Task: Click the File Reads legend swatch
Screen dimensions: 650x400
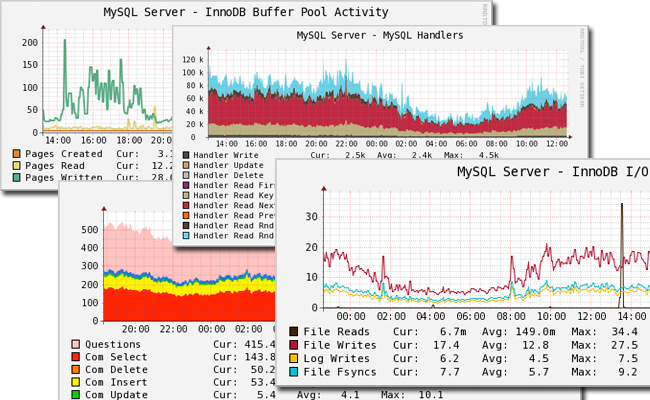Action: 294,331
